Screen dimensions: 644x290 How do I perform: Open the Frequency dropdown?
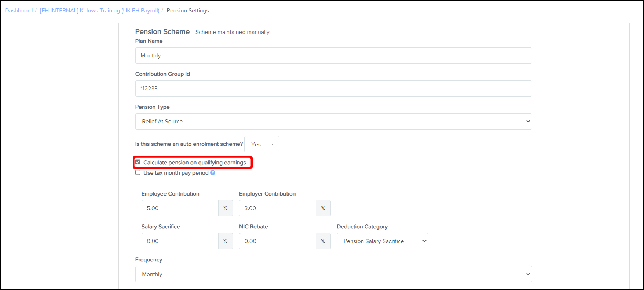[x=333, y=274]
